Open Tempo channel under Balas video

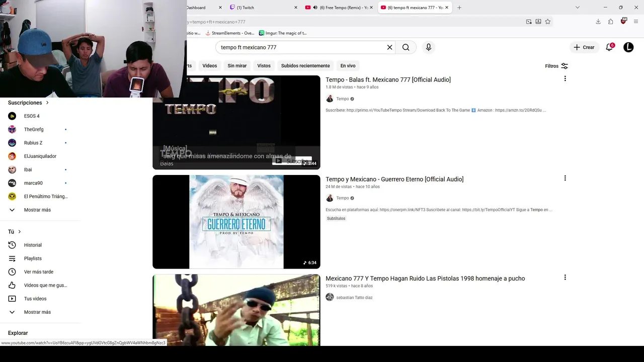(x=343, y=99)
